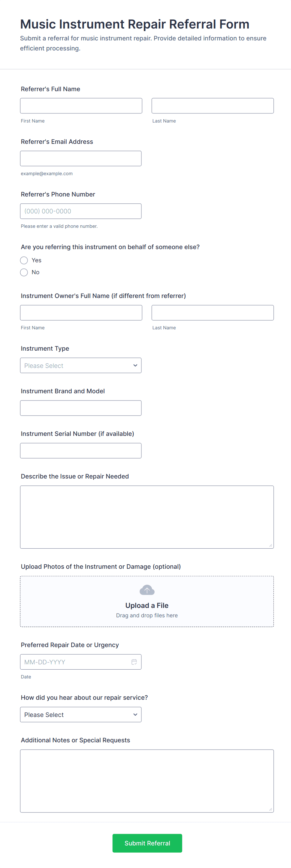Grab the resize handle of Additional Notes box
The height and width of the screenshot is (868, 291).
click(270, 809)
